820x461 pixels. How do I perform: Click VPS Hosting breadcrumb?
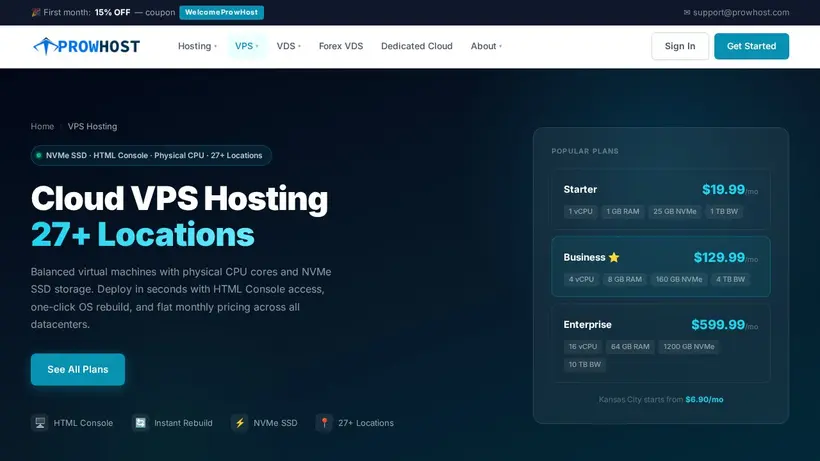coord(92,126)
